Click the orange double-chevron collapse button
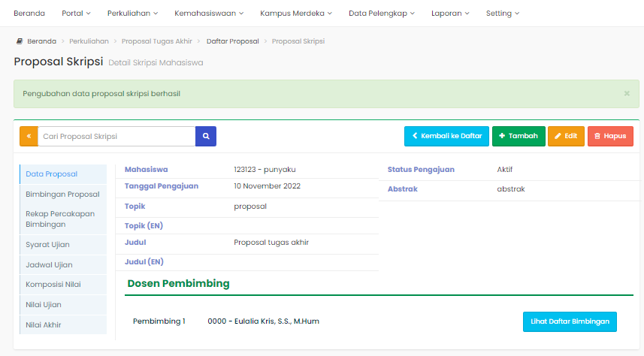Viewport: 644px width, 356px height. point(29,136)
